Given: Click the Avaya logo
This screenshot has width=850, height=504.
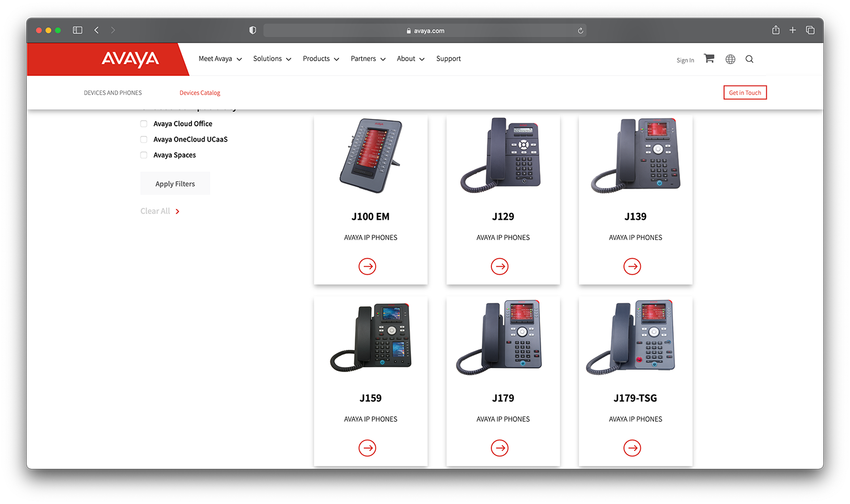Looking at the screenshot, I should [x=130, y=59].
